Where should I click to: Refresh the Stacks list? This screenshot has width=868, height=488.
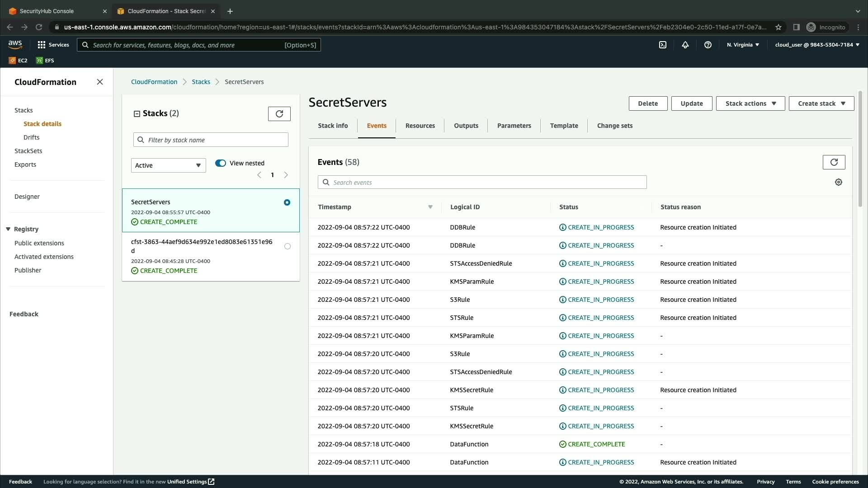tap(279, 114)
